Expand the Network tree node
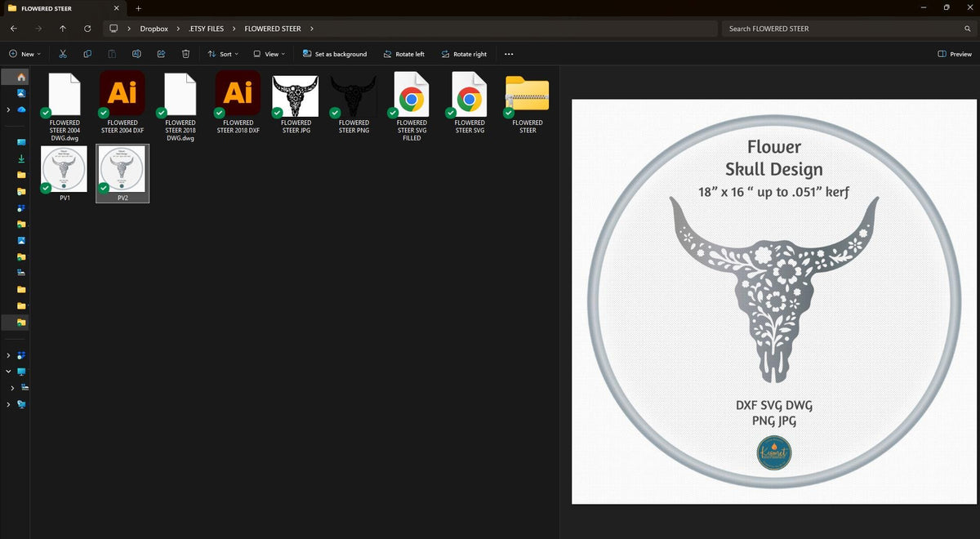The height and width of the screenshot is (539, 980). [x=8, y=404]
